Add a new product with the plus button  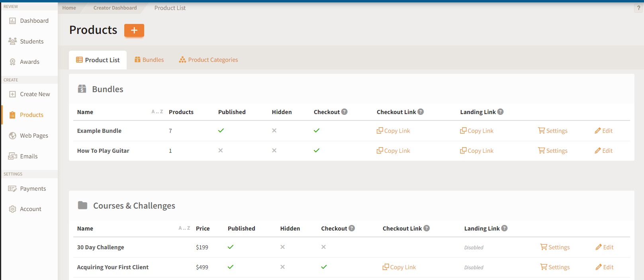pyautogui.click(x=134, y=30)
